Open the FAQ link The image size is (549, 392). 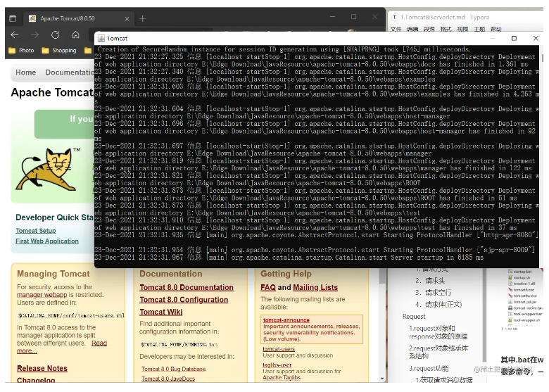tap(268, 287)
